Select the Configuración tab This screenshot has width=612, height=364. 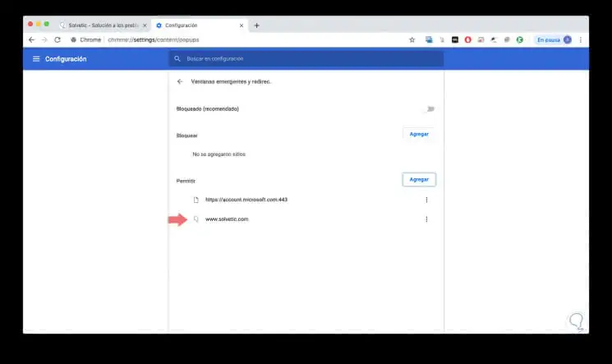tap(197, 25)
